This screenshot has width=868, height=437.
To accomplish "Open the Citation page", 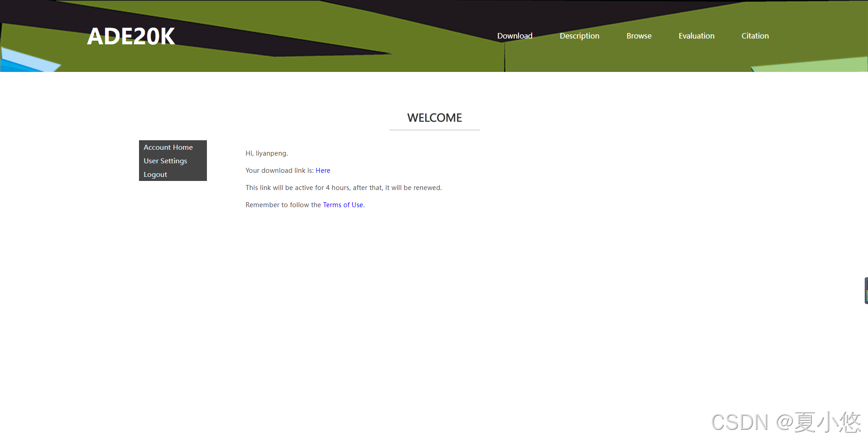I will (755, 36).
